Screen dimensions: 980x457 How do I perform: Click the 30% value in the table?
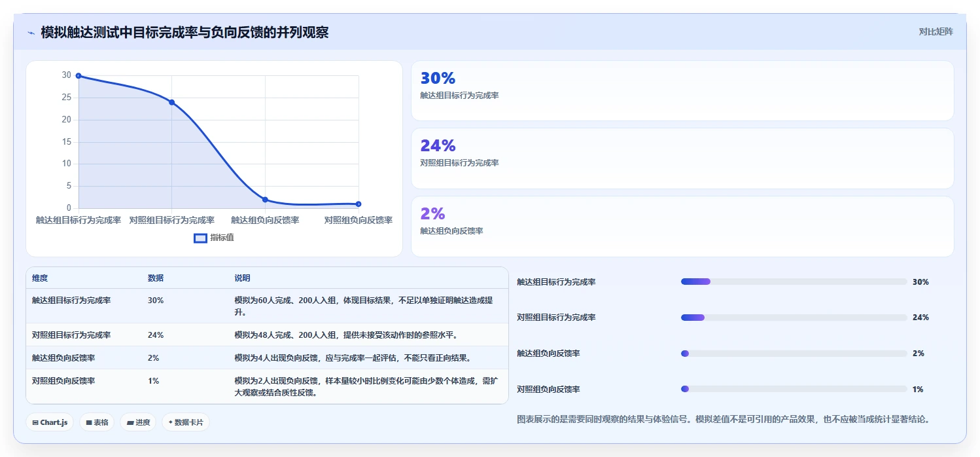click(x=156, y=301)
